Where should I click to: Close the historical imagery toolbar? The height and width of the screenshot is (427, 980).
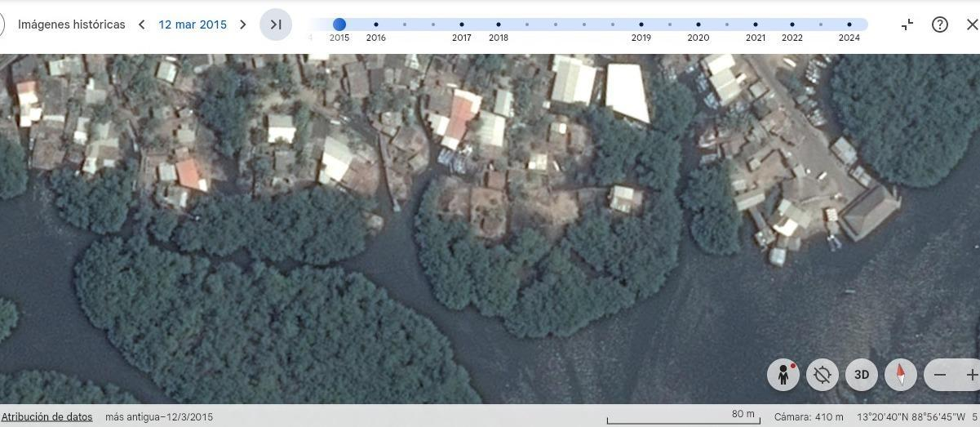click(x=971, y=24)
